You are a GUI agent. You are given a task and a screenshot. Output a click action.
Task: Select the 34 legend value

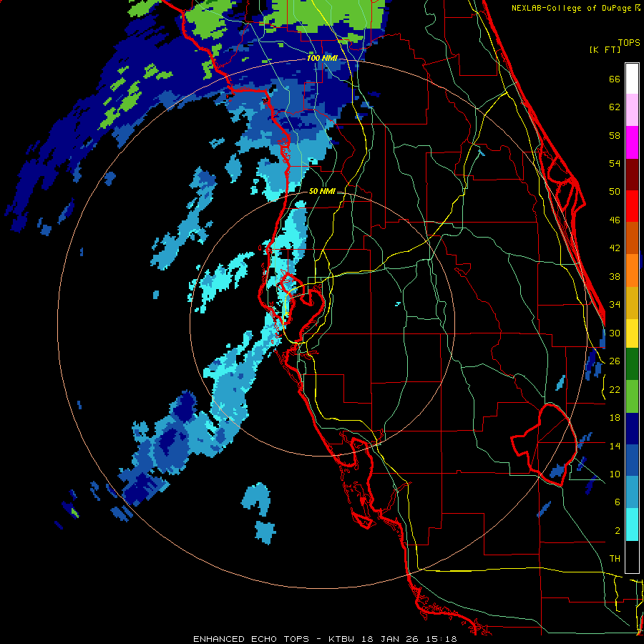[x=615, y=305]
